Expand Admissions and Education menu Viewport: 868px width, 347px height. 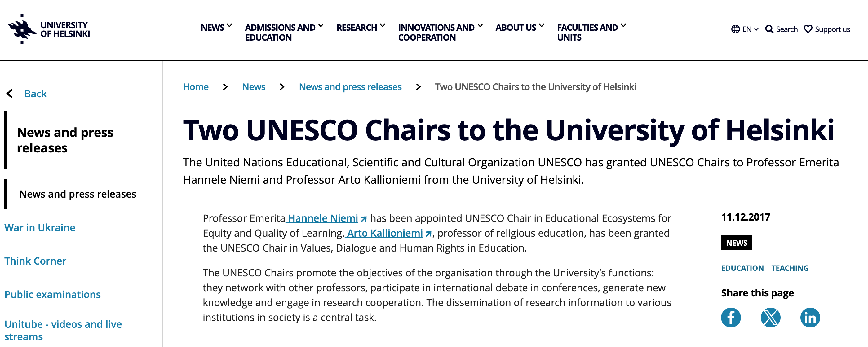[x=284, y=32]
